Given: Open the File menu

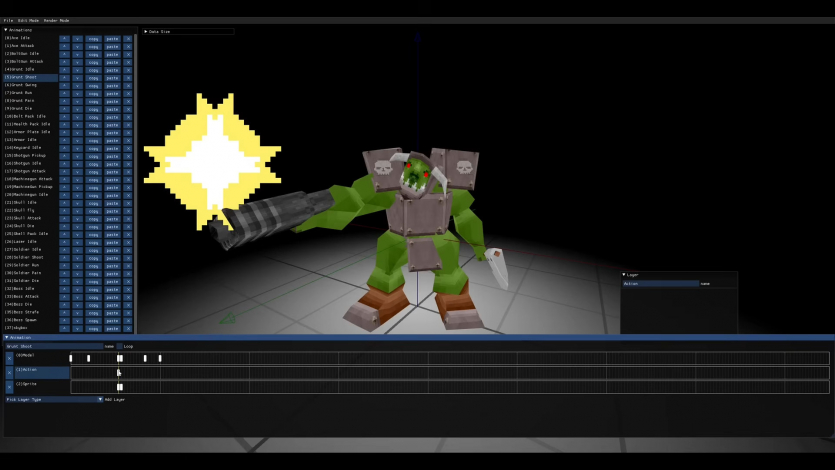Looking at the screenshot, I should click(x=8, y=20).
